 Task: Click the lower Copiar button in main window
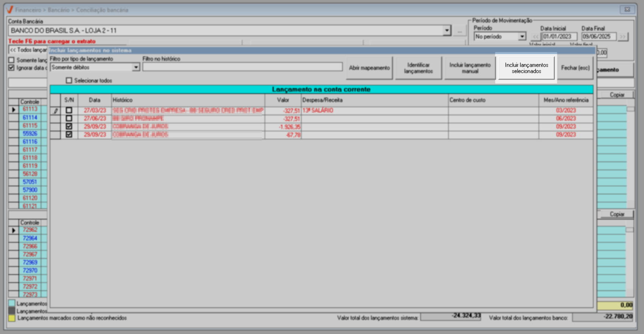tap(617, 214)
